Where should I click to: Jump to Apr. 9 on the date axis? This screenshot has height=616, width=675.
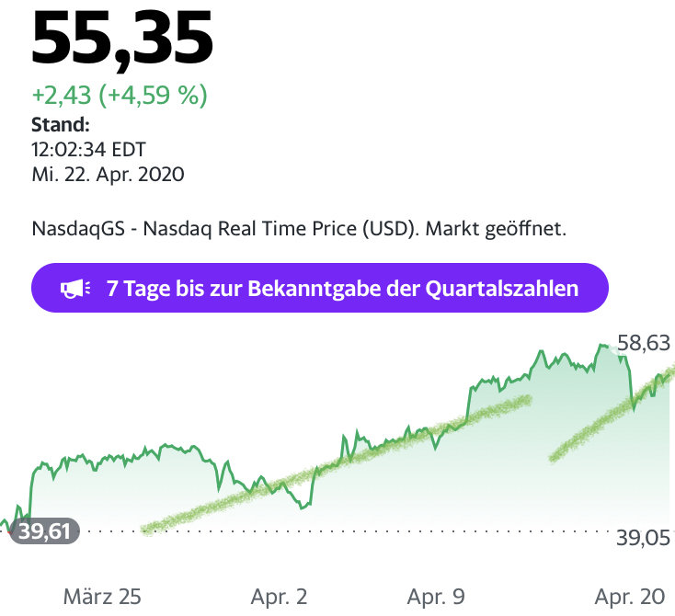point(435,597)
